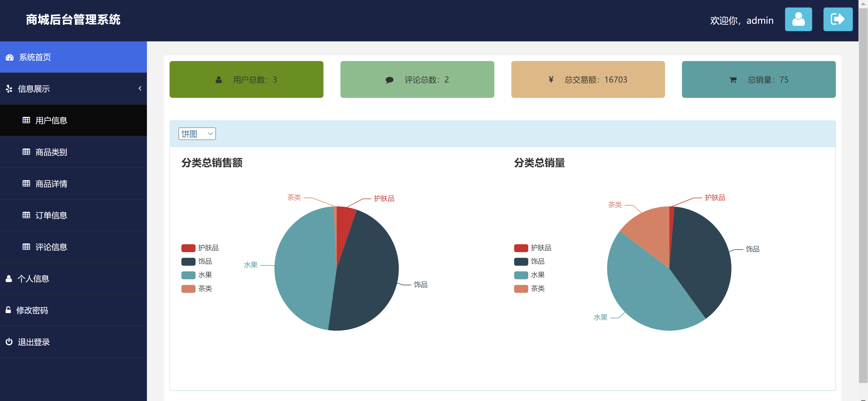This screenshot has width=868, height=401.
Task: Click the 评论信息 table icon
Action: point(26,247)
